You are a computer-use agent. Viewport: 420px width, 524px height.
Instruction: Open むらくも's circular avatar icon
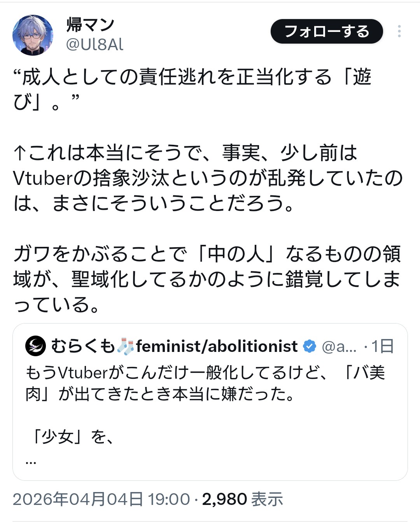coord(36,346)
